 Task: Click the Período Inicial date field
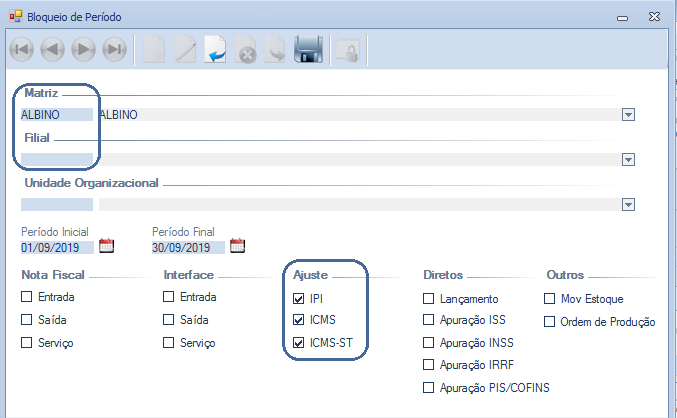click(57, 247)
